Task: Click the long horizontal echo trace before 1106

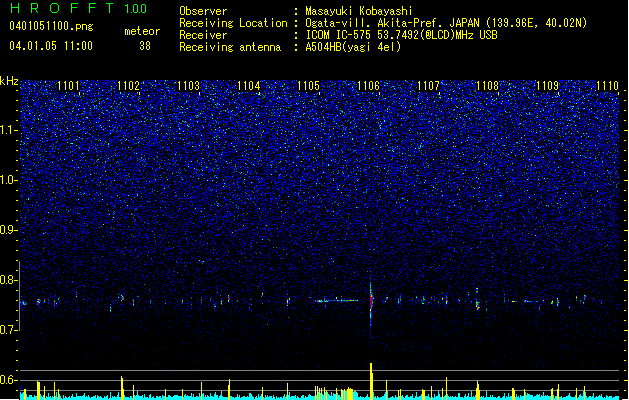Action: click(336, 301)
